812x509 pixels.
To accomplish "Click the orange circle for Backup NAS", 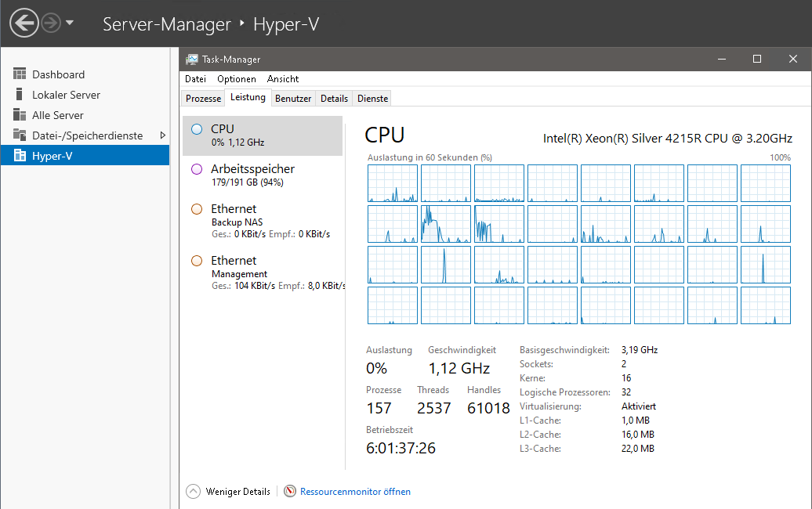I will (197, 209).
